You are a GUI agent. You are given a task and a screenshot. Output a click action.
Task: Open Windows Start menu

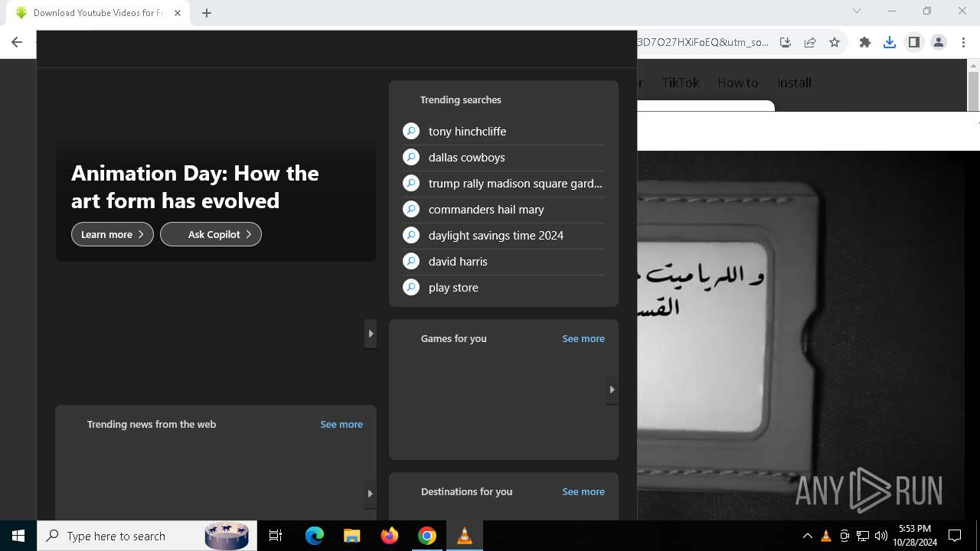pos(18,536)
